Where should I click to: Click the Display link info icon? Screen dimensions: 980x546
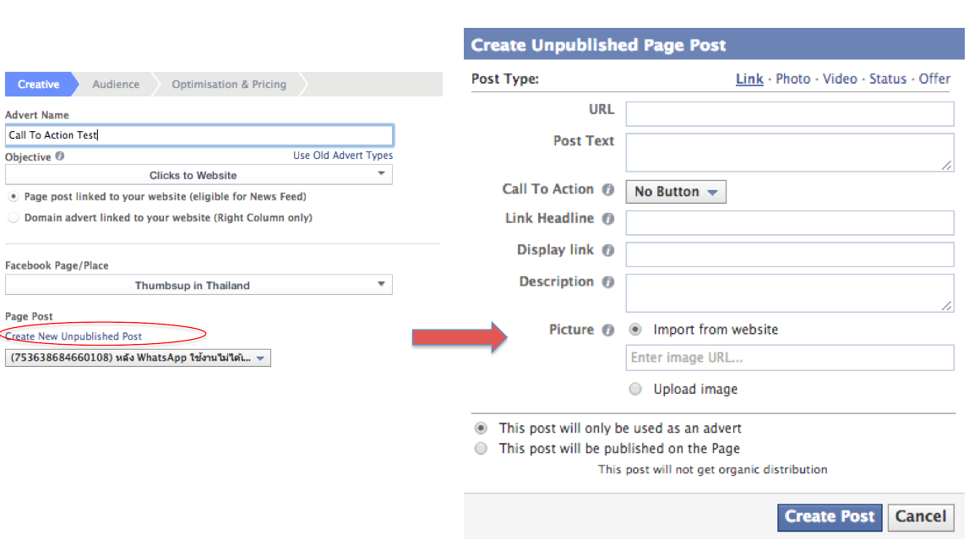[607, 251]
